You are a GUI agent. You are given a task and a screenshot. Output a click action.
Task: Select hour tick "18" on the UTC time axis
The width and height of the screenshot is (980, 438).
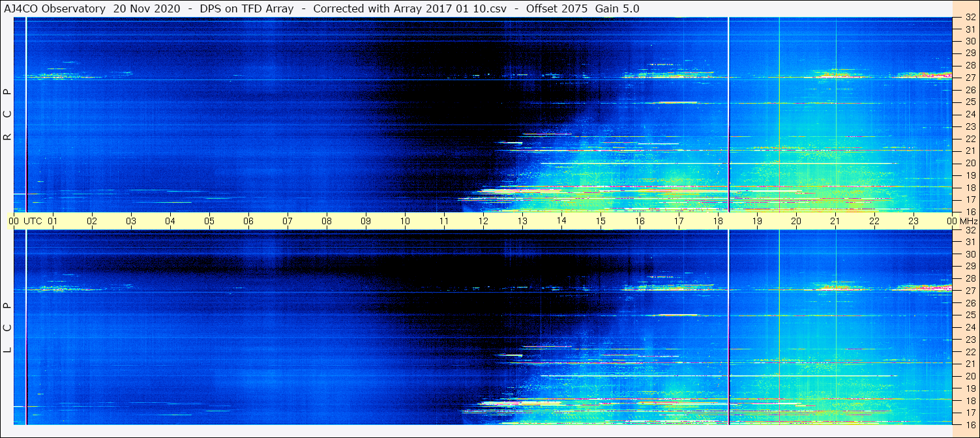(718, 220)
